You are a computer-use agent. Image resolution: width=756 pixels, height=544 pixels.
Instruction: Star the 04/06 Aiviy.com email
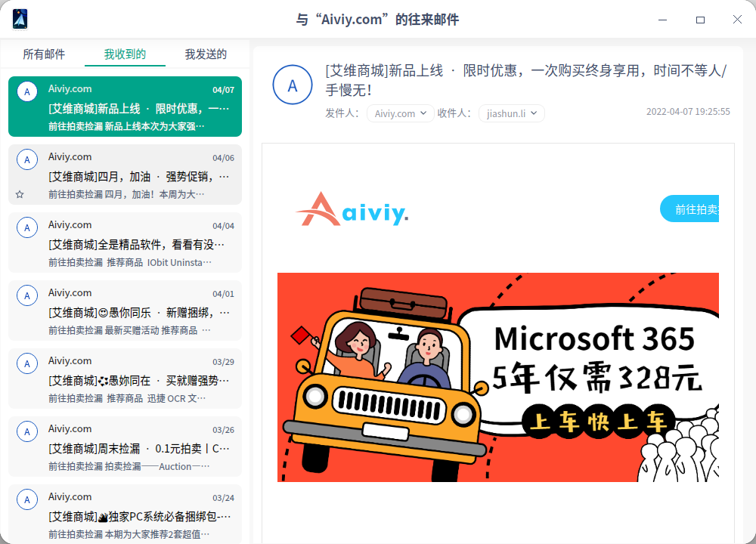click(20, 194)
